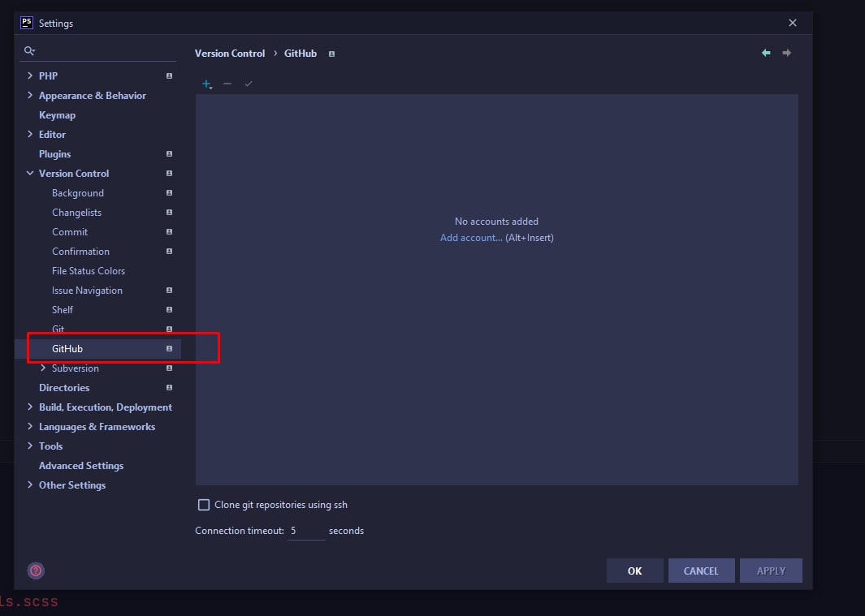Screen dimensions: 865x616
Task: Click project-level icon next to Plugins
Action: pyautogui.click(x=170, y=154)
